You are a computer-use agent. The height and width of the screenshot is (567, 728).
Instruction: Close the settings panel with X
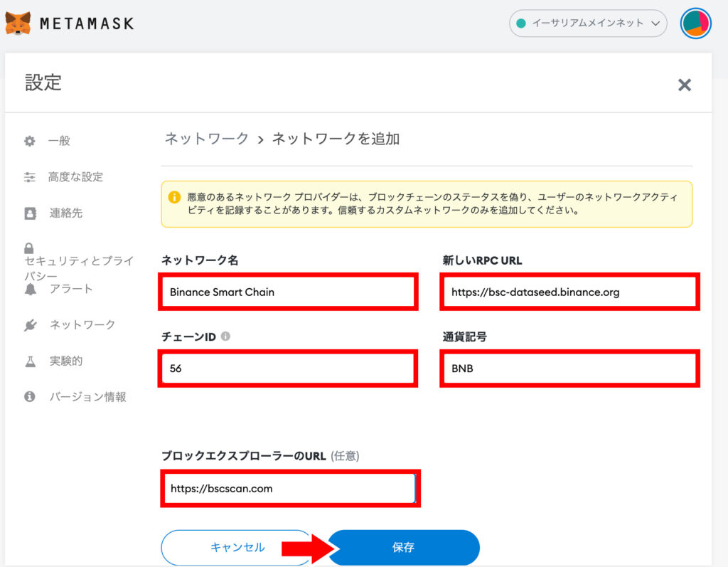point(685,85)
